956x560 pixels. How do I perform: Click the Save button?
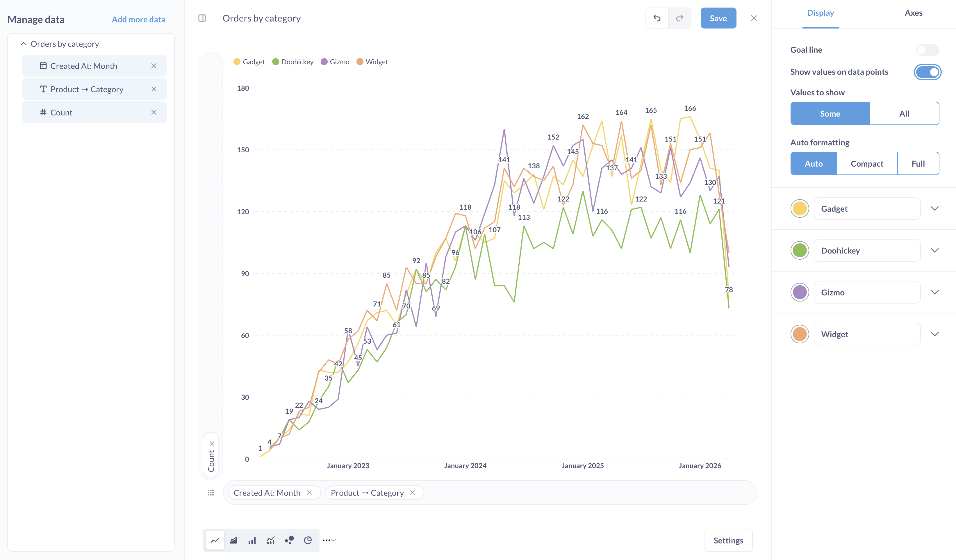click(718, 18)
